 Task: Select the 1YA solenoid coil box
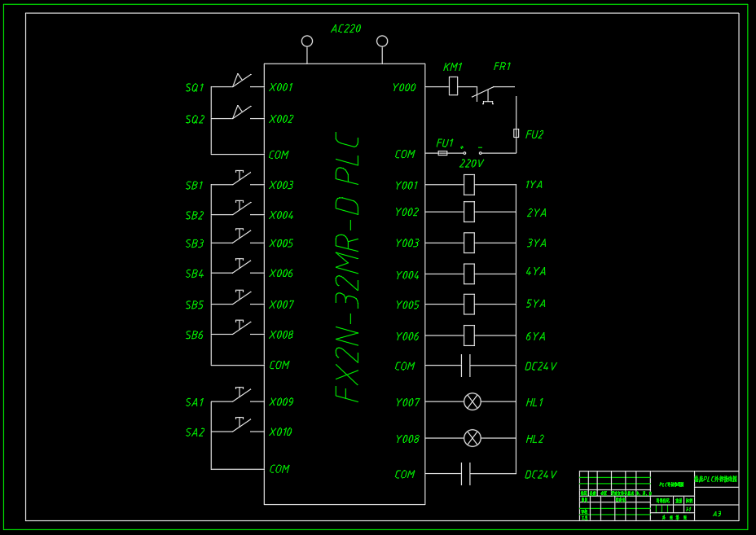point(468,185)
